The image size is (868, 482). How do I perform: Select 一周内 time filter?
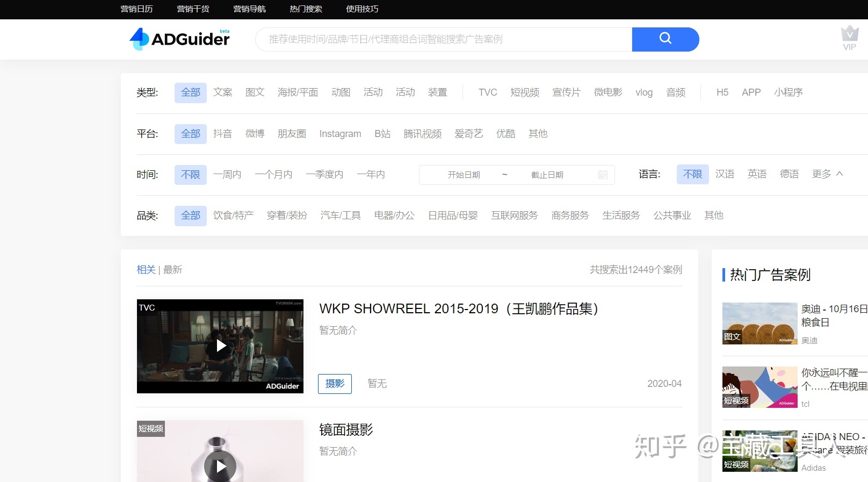[227, 175]
